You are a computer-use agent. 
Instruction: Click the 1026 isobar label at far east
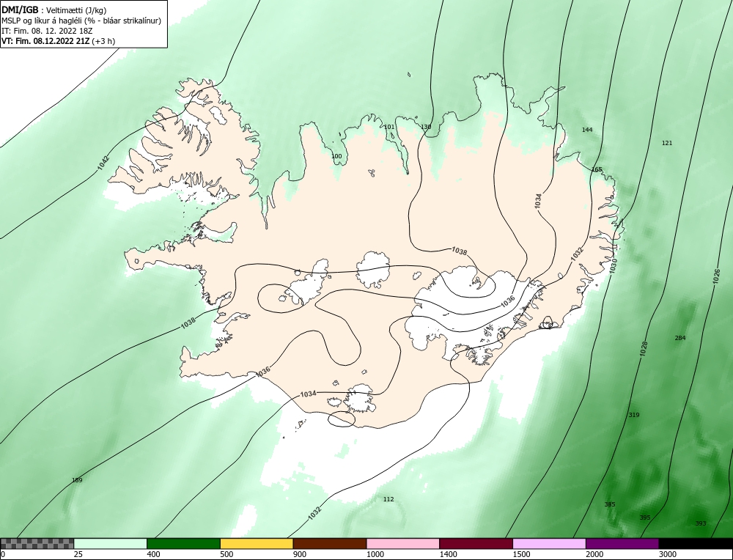point(716,276)
